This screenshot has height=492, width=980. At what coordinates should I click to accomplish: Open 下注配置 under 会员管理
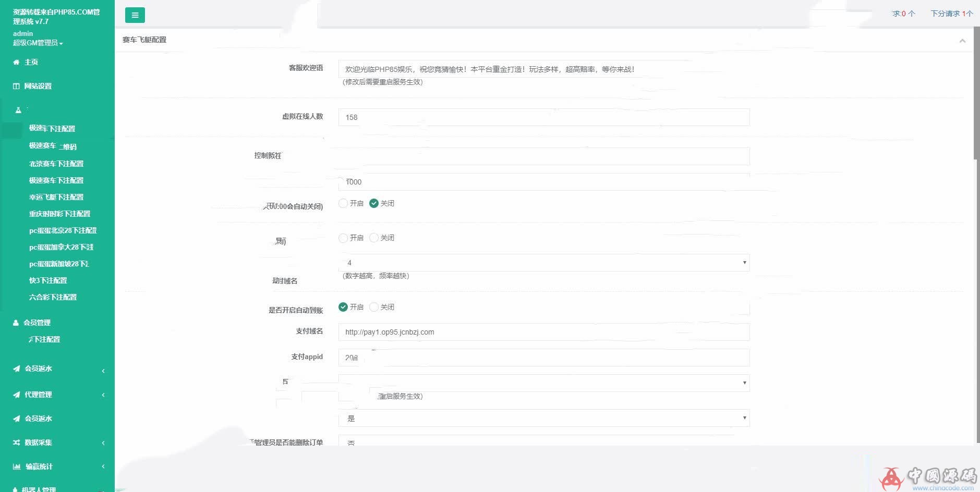pyautogui.click(x=44, y=339)
